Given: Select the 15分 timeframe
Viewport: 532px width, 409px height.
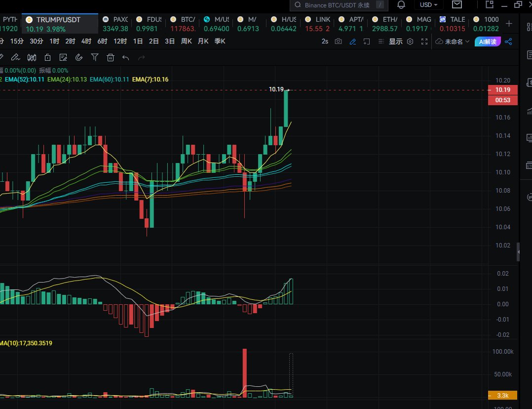Looking at the screenshot, I should coord(17,41).
